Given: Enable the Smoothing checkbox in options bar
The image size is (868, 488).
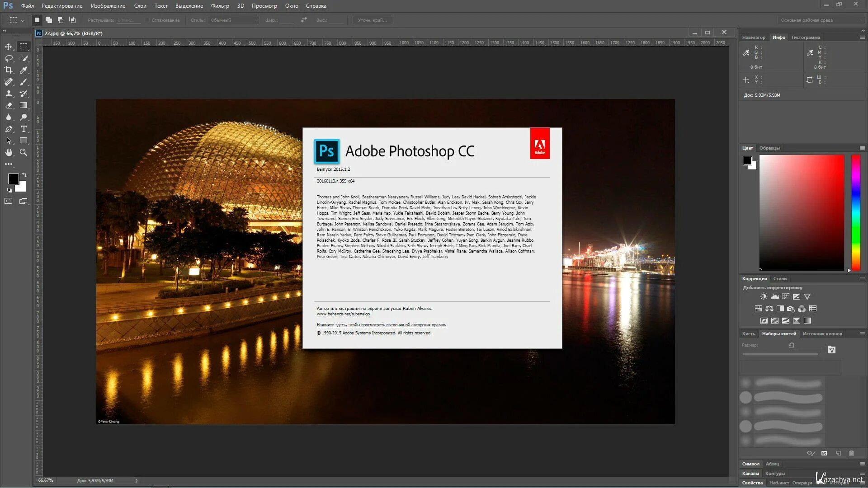Looking at the screenshot, I should (x=148, y=20).
